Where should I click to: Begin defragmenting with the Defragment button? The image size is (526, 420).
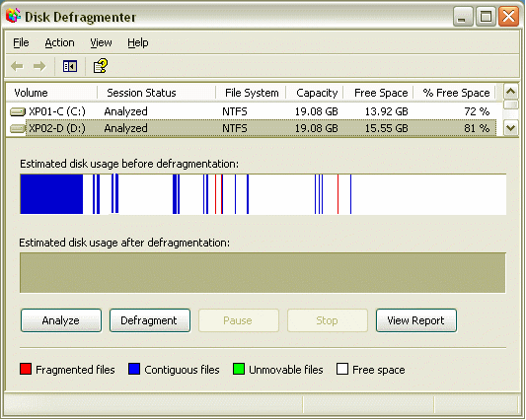point(150,320)
